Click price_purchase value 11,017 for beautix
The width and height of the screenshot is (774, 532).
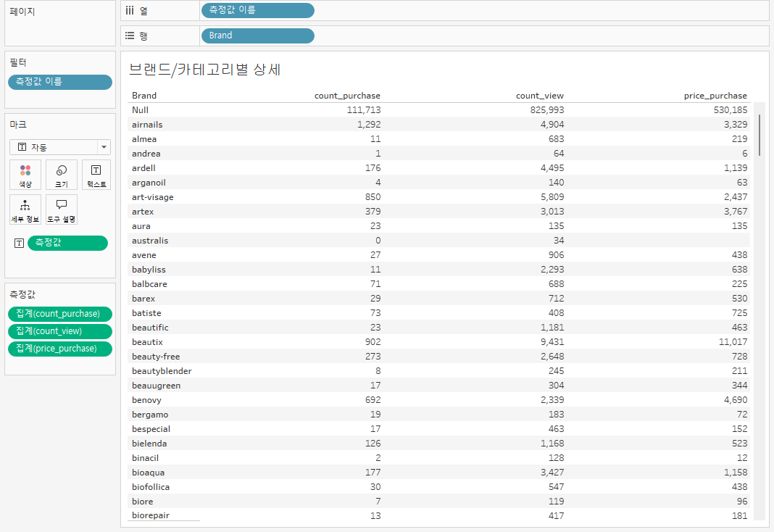coord(733,342)
